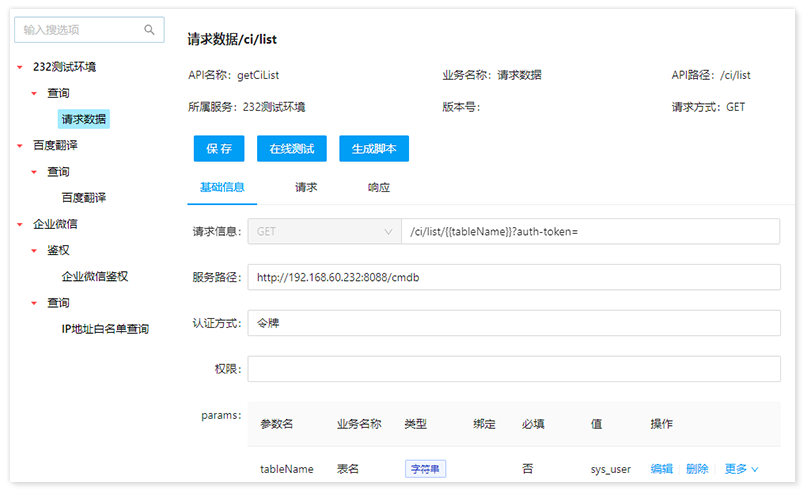This screenshot has height=495, width=808.
Task: Open the 企业微信鉴权 API item
Action: (x=95, y=277)
